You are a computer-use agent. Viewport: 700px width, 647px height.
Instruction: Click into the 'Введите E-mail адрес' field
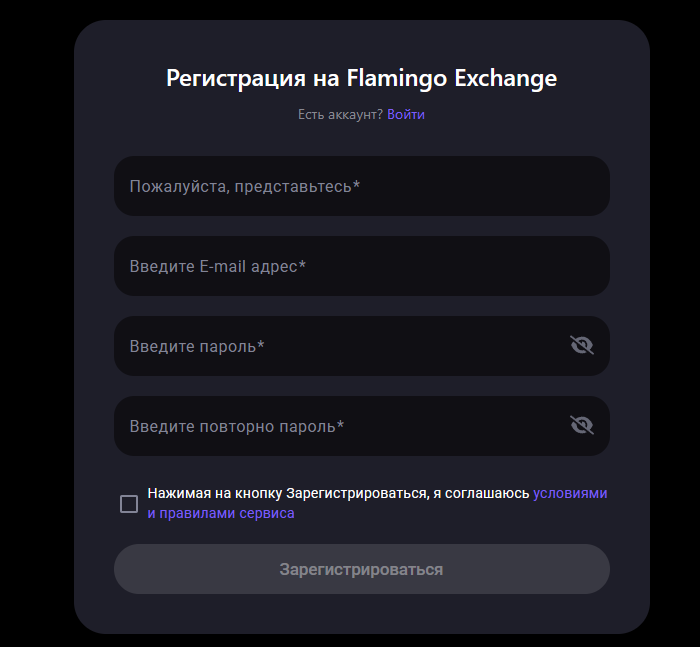(361, 266)
